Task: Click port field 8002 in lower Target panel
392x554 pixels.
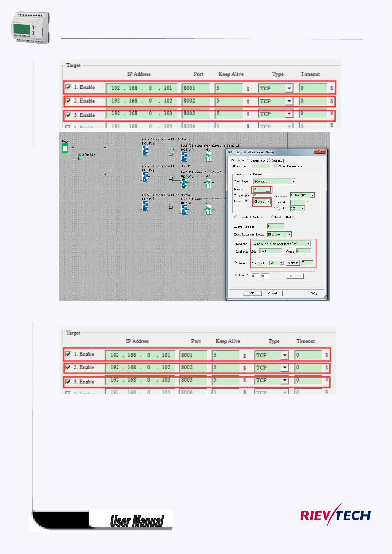Action: (x=193, y=367)
